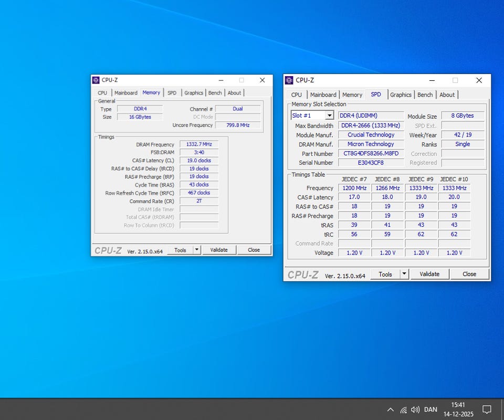Open Tools dropdown arrow in SPD window
This screenshot has width=504, height=420.
tap(404, 274)
